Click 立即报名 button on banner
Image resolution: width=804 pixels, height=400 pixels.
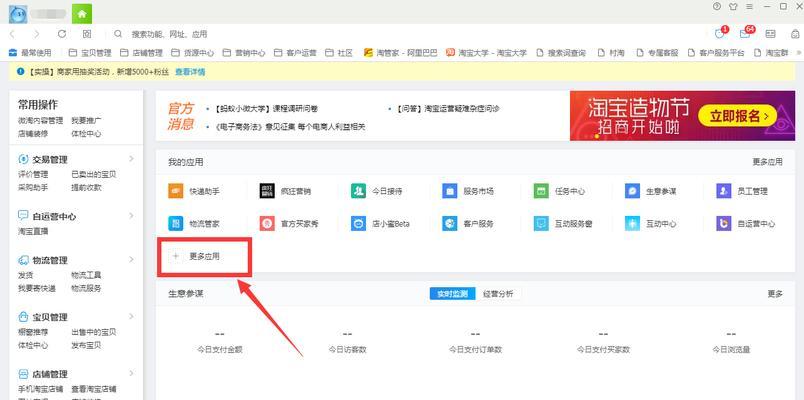[x=737, y=116]
